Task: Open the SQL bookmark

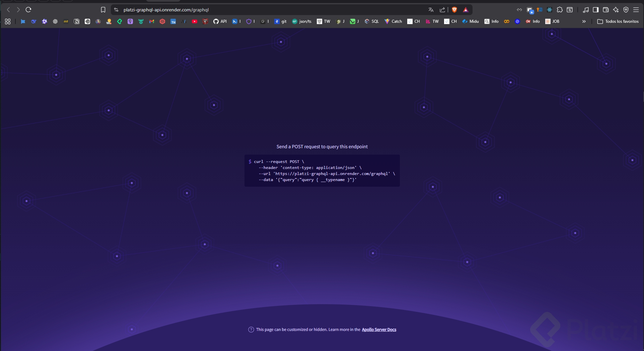Action: point(372,21)
